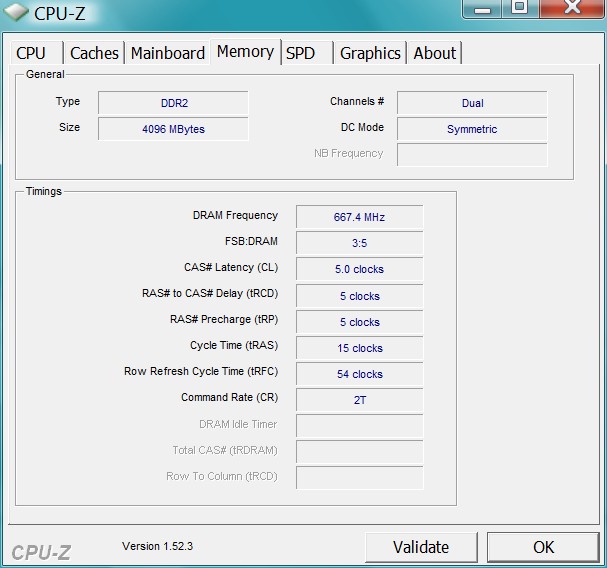607x568 pixels.
Task: Open the Graphics tab
Action: (370, 53)
